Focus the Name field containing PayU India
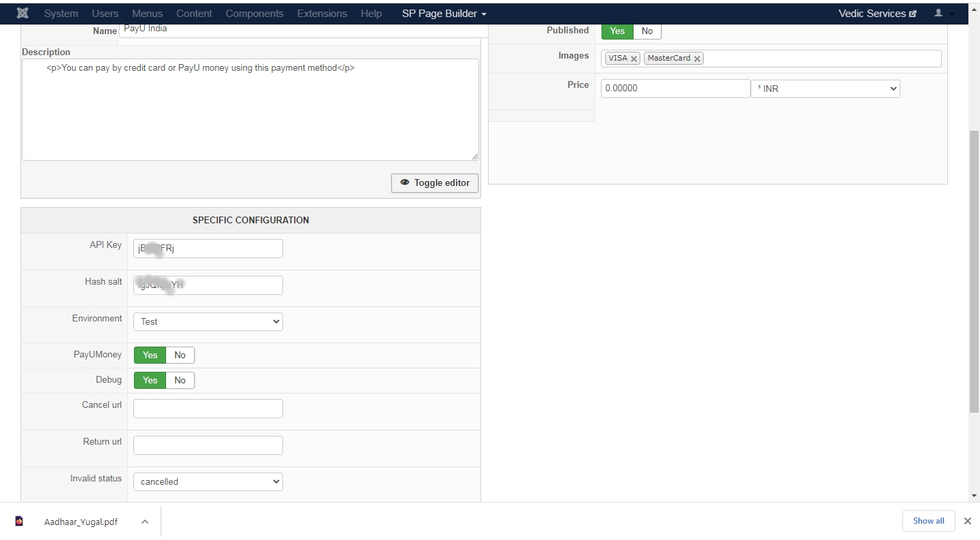The image size is (980, 540). click(304, 30)
